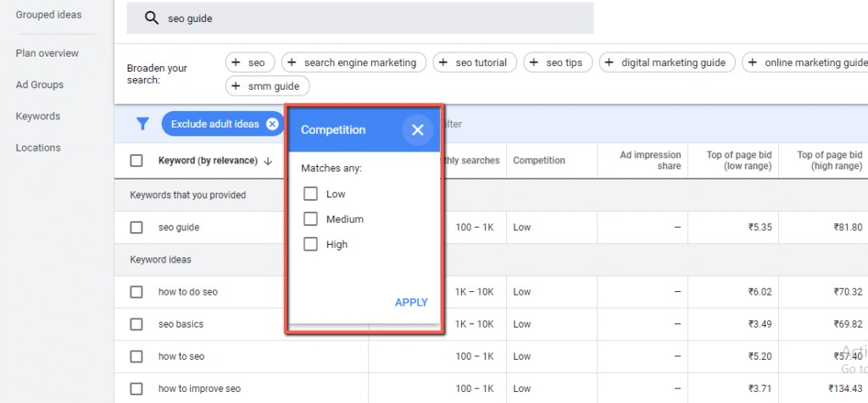Go to Ad Groups in the sidebar
Viewport: 868px width, 403px height.
pyautogui.click(x=39, y=85)
